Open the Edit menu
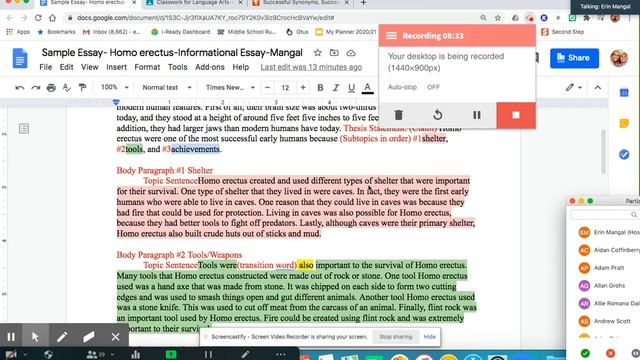Screen dimensions: 640x360 (66, 67)
